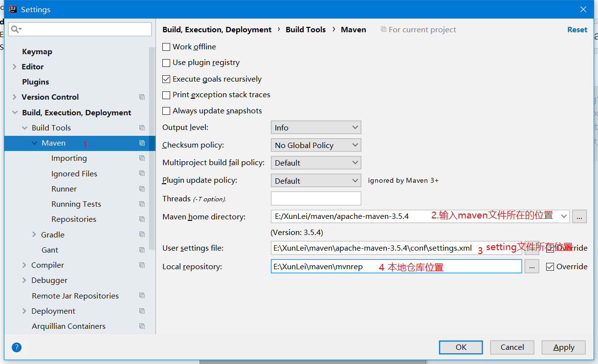The image size is (598, 364).
Task: Open the Checksum policy dropdown
Action: click(x=316, y=145)
